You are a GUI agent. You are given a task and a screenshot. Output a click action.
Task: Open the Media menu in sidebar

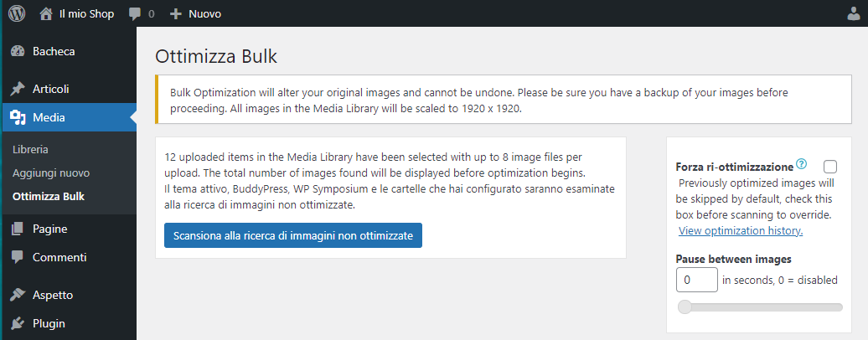point(49,117)
